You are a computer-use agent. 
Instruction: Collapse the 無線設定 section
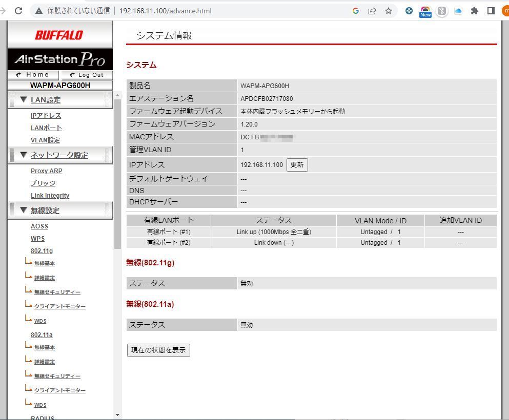click(45, 210)
